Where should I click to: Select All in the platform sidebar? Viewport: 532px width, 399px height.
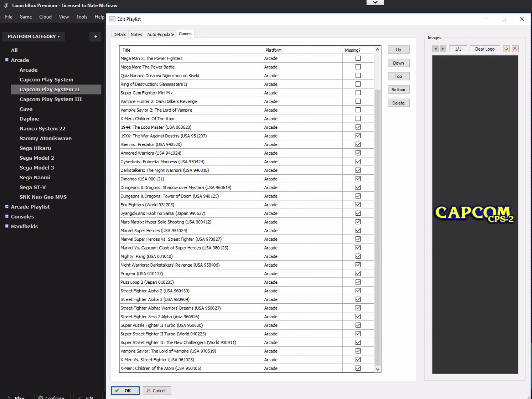[x=14, y=50]
